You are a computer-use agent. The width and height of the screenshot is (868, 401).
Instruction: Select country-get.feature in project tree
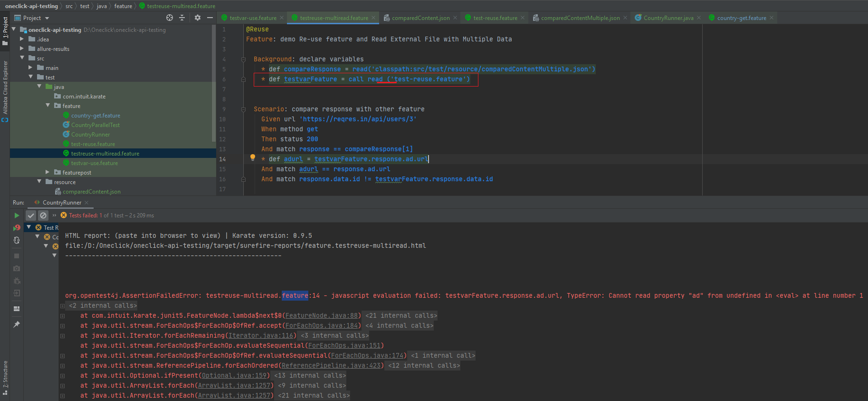(95, 115)
